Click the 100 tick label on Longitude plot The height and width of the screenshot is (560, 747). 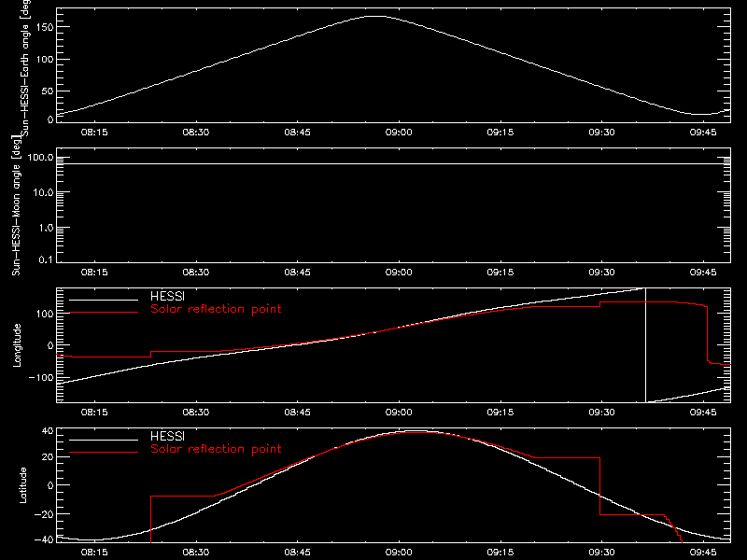coord(44,314)
